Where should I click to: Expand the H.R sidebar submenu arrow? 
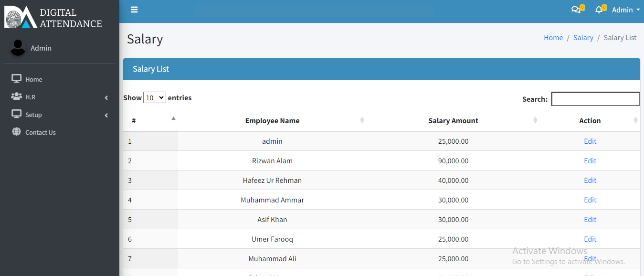click(x=106, y=97)
